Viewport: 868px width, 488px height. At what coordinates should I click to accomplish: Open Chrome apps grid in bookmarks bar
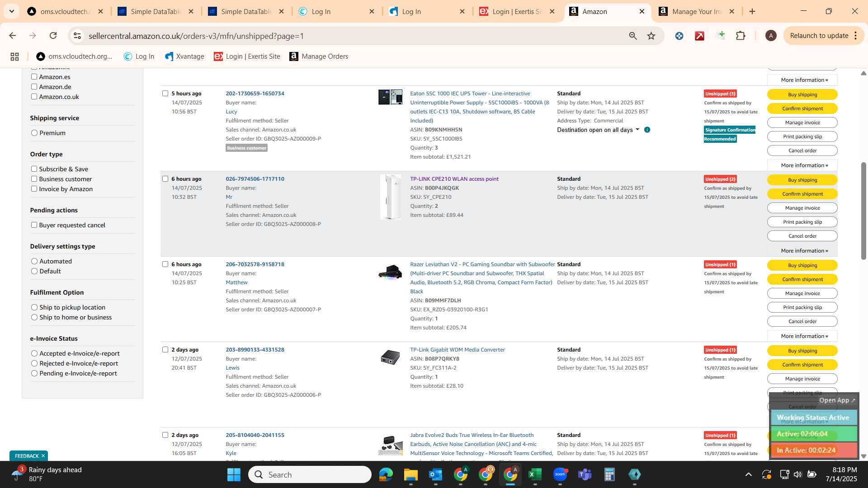[14, 56]
